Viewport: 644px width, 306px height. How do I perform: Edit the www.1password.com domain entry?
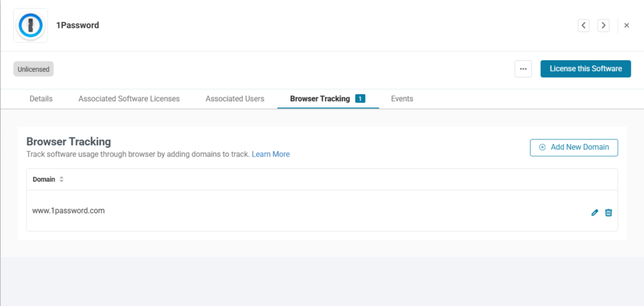pos(595,212)
